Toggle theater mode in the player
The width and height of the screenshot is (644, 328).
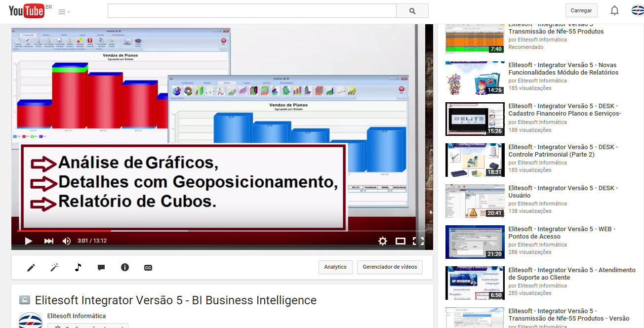point(401,241)
